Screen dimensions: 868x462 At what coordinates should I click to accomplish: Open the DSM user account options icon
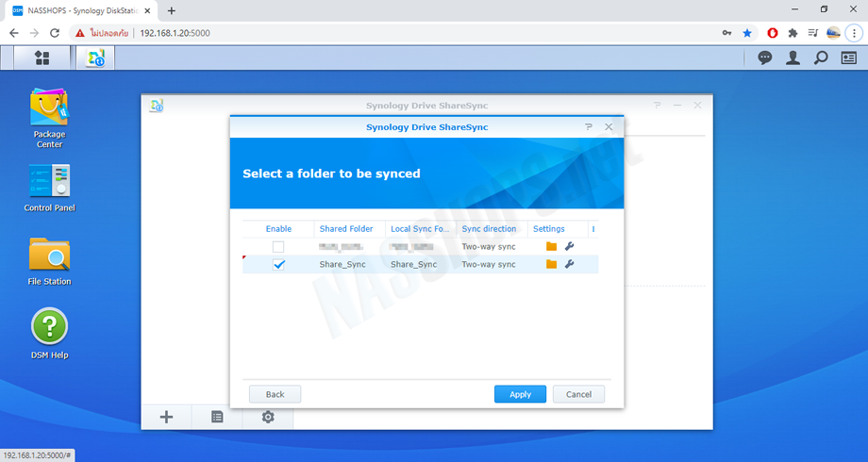[793, 58]
